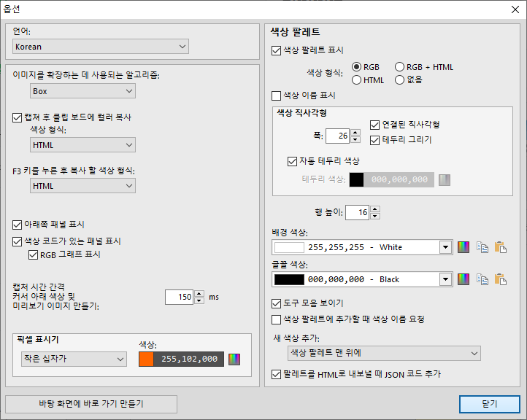This screenshot has height=420, width=527.
Task: Select the RGB + HTML radio option
Action: [x=399, y=67]
